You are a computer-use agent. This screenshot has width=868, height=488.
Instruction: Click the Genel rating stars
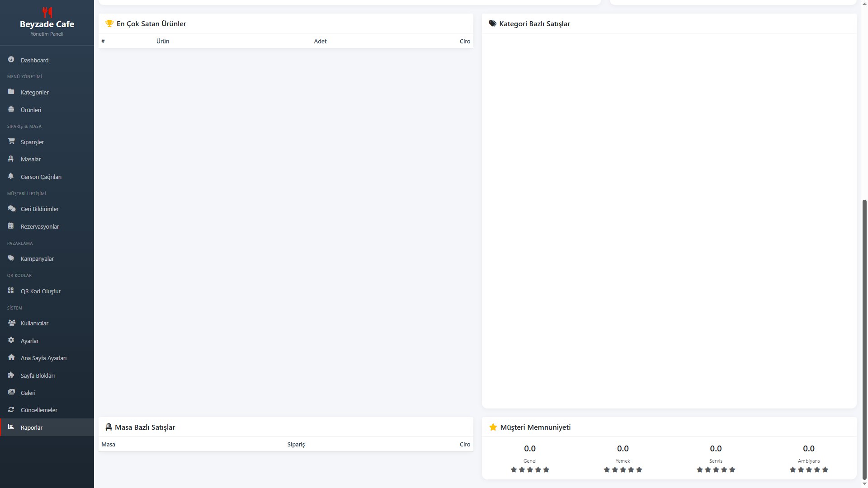pyautogui.click(x=530, y=469)
